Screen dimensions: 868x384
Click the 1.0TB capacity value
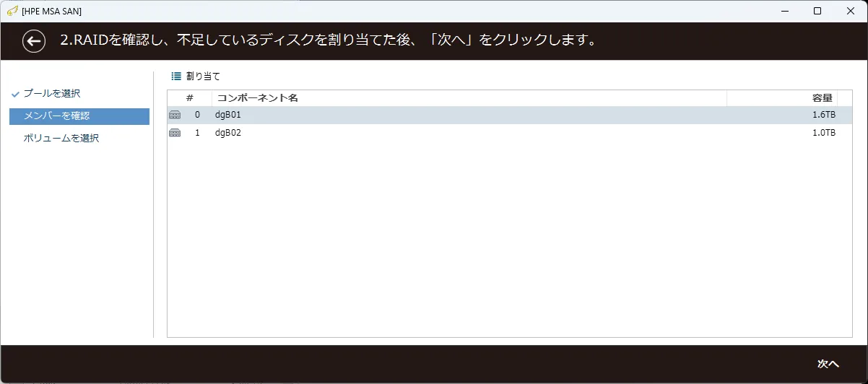[824, 133]
